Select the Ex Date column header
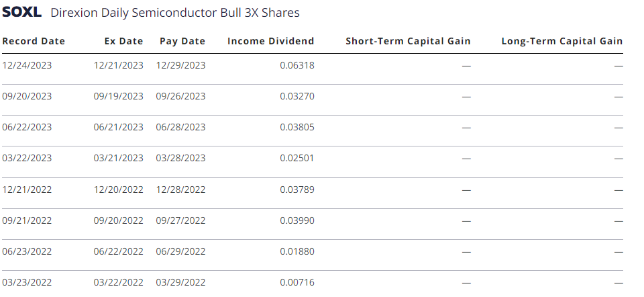The width and height of the screenshot is (644, 297). [123, 41]
